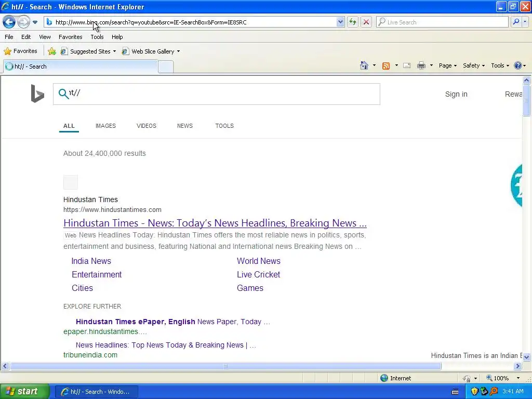Open Hindustan Times ePaper link

coord(172,322)
